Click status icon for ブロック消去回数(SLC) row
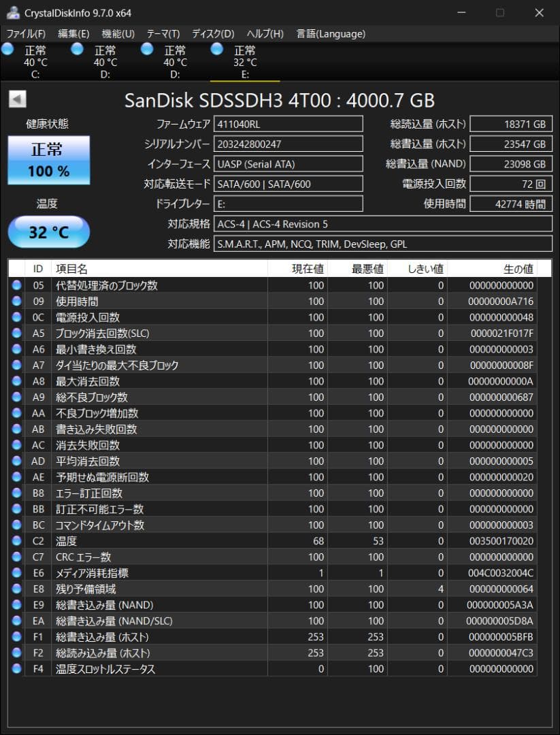560x735 pixels. (17, 333)
